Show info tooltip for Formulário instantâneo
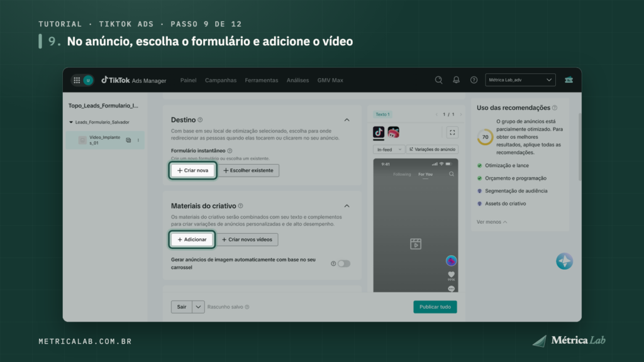This screenshot has width=644, height=362. click(230, 151)
